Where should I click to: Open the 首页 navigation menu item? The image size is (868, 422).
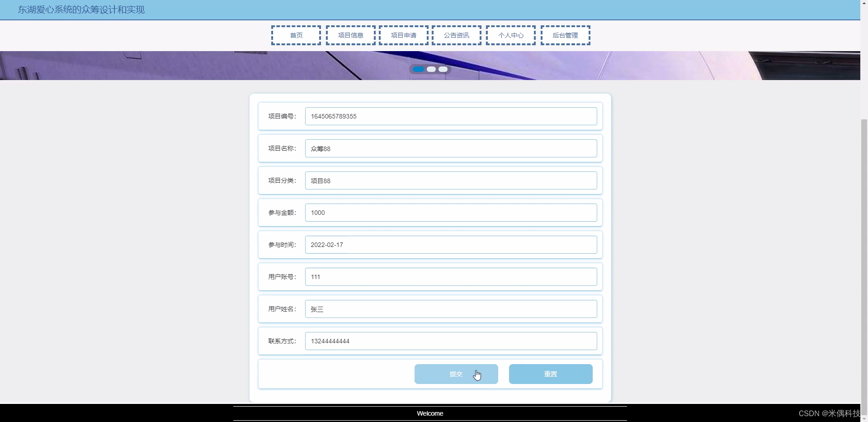(x=296, y=35)
